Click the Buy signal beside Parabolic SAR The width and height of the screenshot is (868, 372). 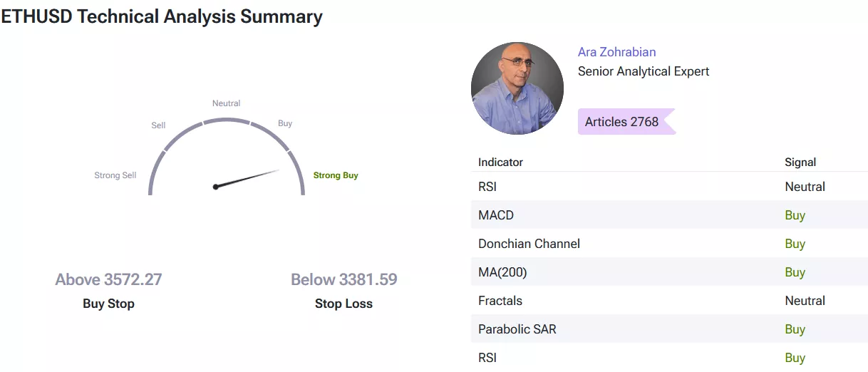point(795,329)
